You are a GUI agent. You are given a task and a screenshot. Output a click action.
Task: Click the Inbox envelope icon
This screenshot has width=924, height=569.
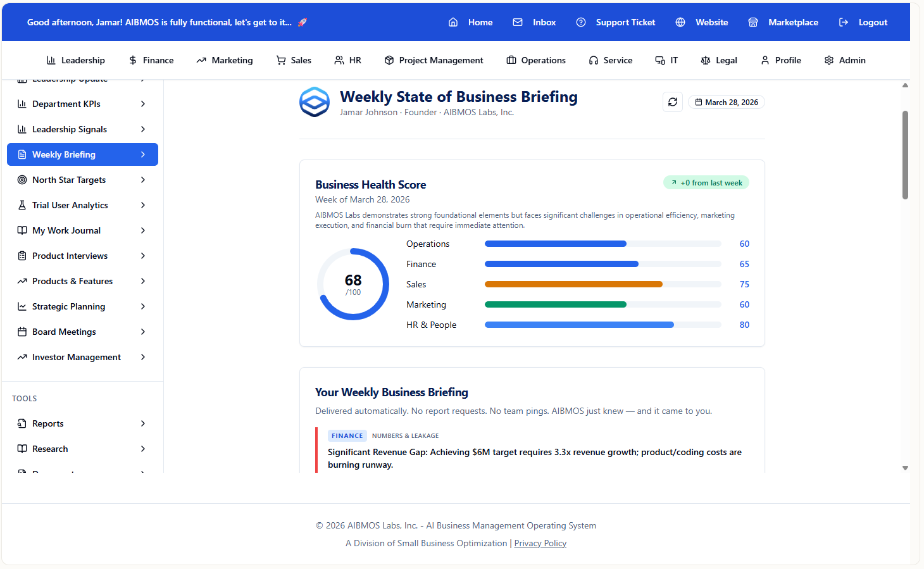[x=518, y=22]
